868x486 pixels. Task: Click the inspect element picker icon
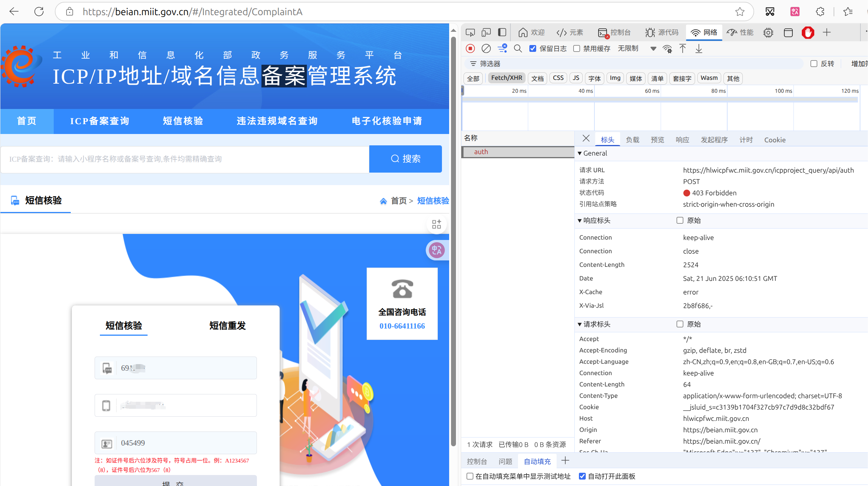470,33
